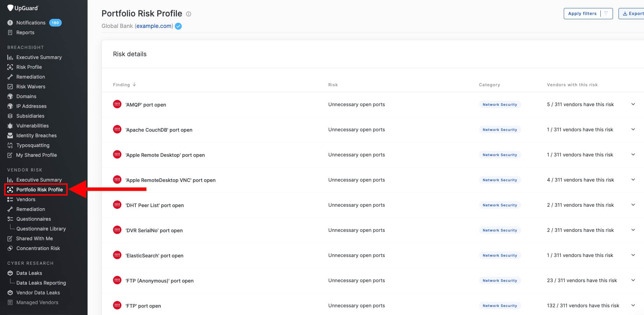Expand the 'AMQP' port open row
644x315 pixels.
tap(633, 104)
